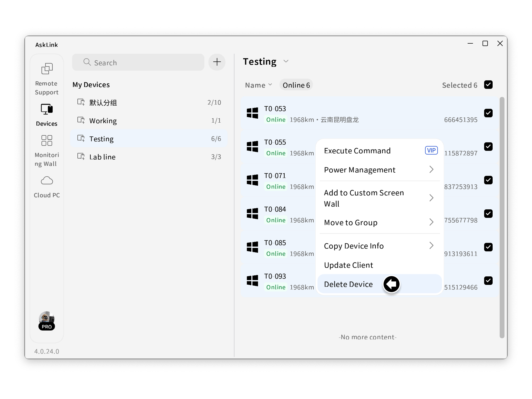The image size is (532, 399).
Task: Uncheck the T0-053 device checkbox
Action: (488, 113)
